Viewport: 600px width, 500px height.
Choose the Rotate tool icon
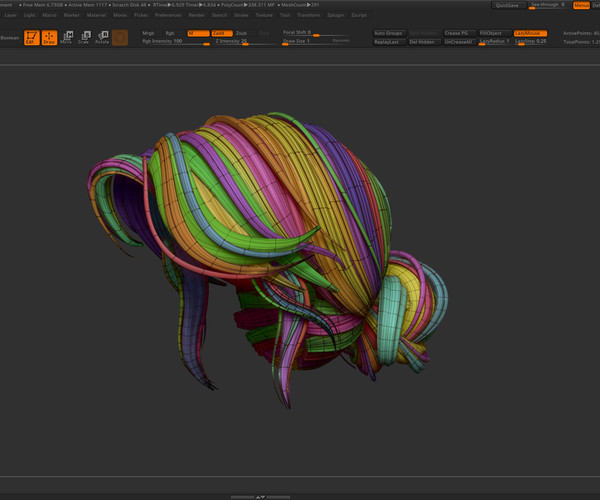[102, 38]
